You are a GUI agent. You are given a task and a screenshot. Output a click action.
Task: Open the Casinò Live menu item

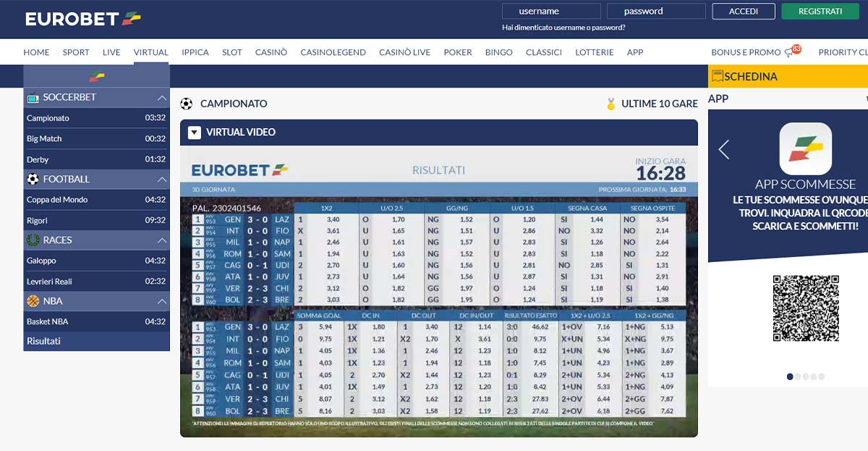tap(404, 52)
